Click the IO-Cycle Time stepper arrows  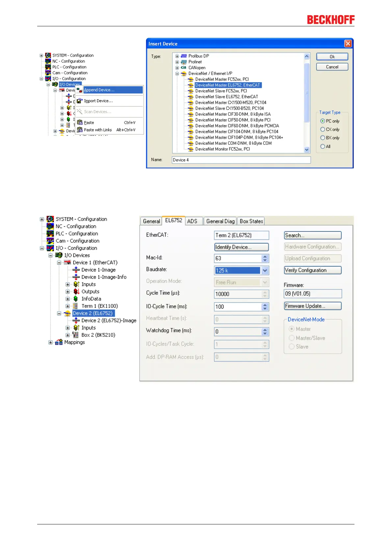pos(265,307)
